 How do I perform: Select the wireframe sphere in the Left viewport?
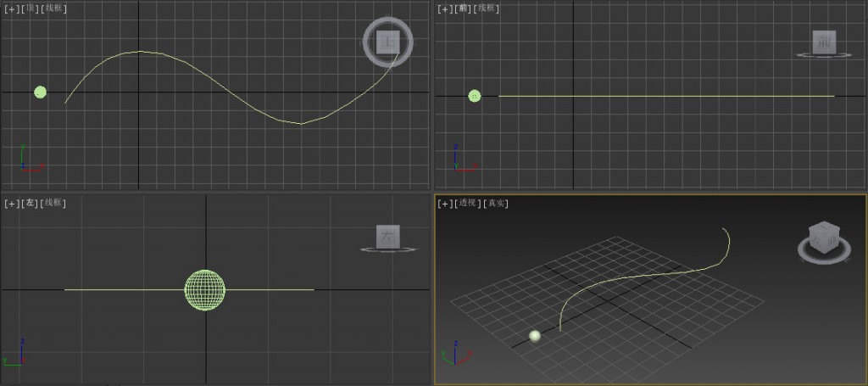(205, 290)
